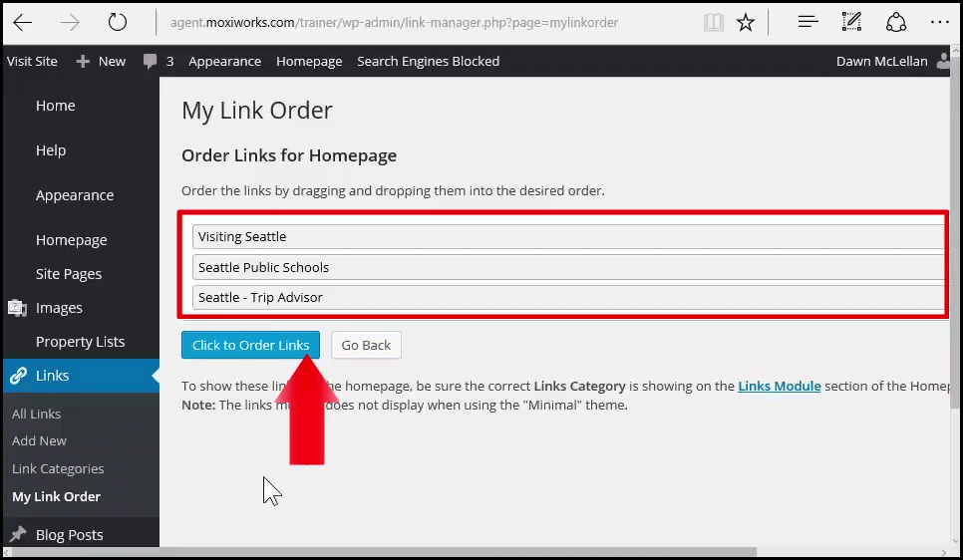This screenshot has height=560, width=963.
Task: Click the Images sidebar icon
Action: pos(18,308)
